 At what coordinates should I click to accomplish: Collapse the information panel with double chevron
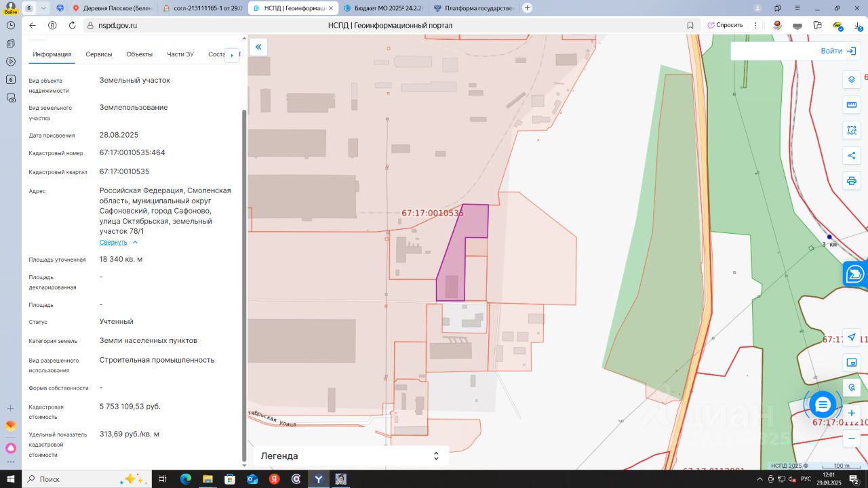pyautogui.click(x=258, y=47)
